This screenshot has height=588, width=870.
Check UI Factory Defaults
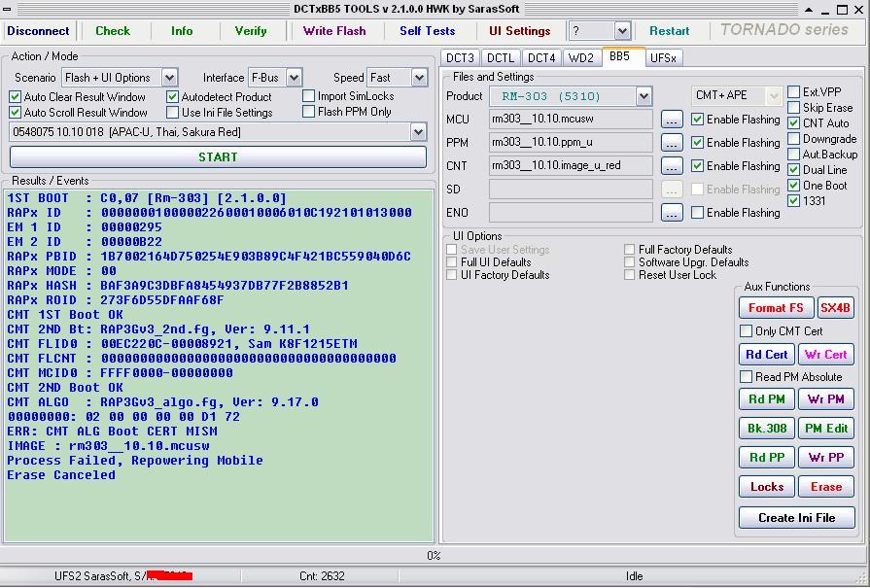[452, 275]
